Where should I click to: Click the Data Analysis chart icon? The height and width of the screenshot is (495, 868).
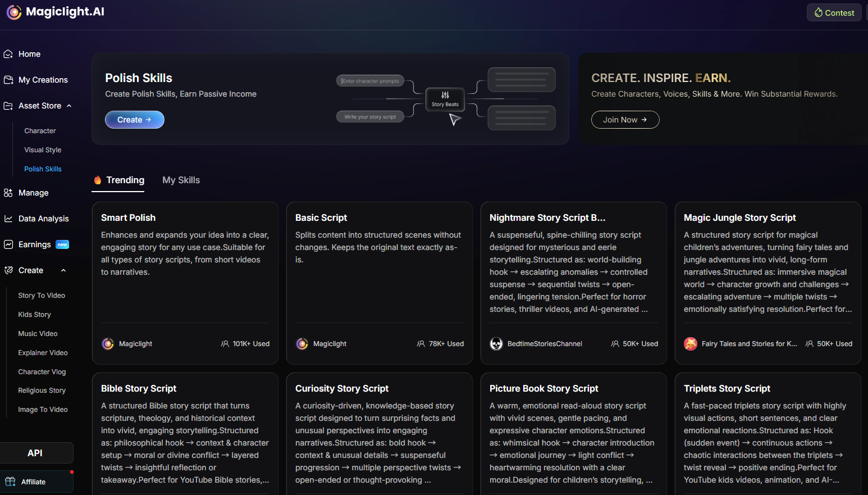[x=8, y=219]
